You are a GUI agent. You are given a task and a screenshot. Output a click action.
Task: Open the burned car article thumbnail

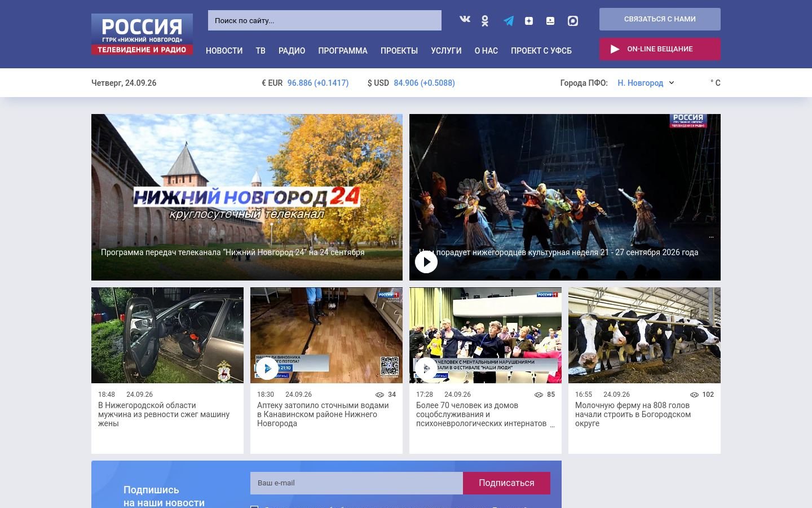click(x=167, y=335)
